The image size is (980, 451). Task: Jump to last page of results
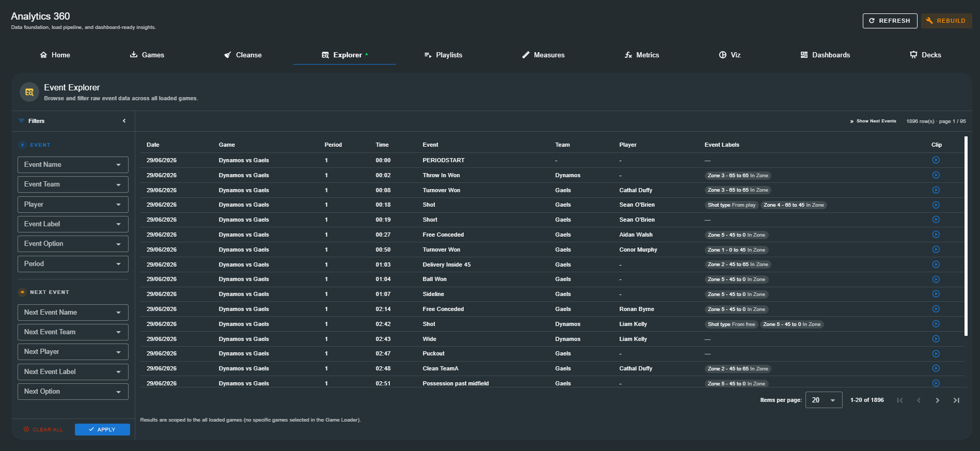coord(956,400)
